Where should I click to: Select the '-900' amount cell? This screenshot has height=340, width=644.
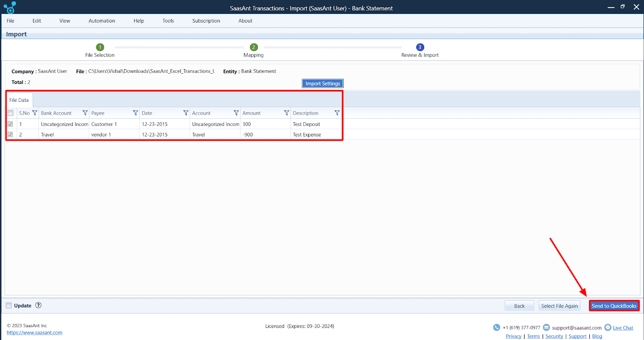click(265, 134)
